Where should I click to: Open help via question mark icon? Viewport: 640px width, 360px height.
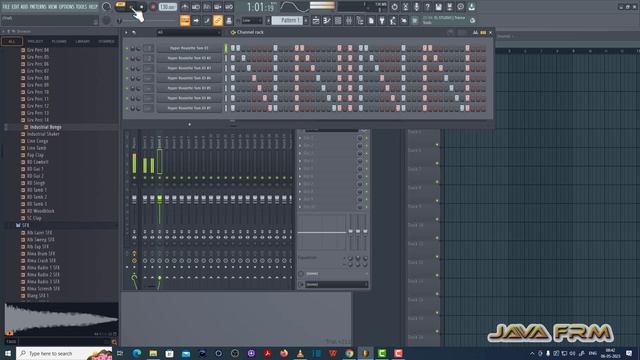tap(427, 7)
